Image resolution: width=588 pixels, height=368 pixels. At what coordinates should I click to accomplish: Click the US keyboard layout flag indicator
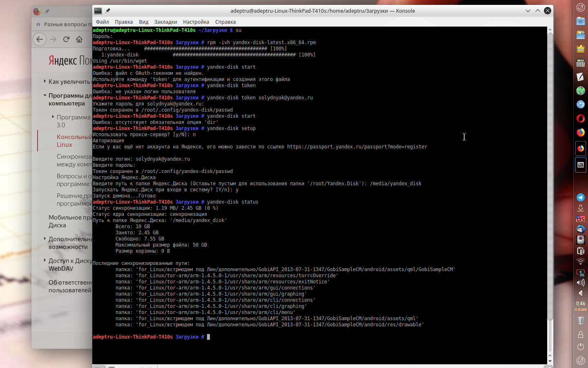click(580, 219)
